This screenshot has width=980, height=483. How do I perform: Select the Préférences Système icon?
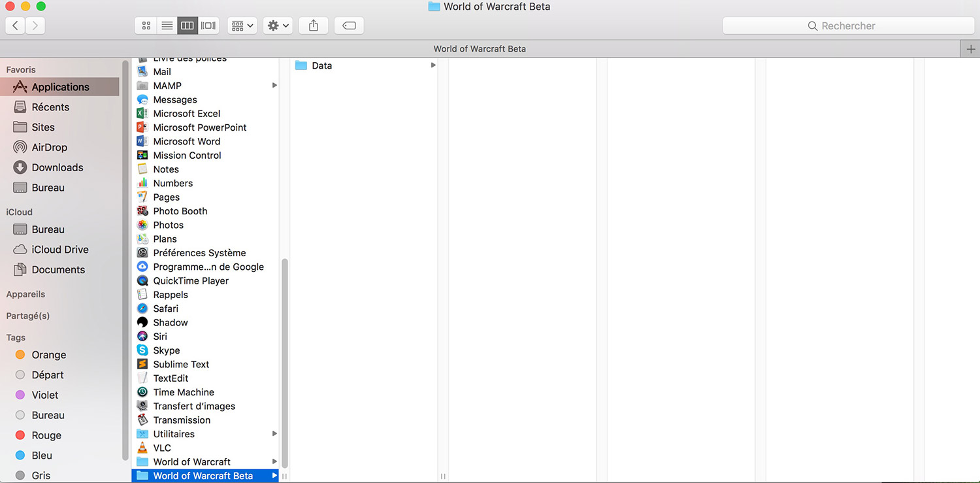(142, 253)
